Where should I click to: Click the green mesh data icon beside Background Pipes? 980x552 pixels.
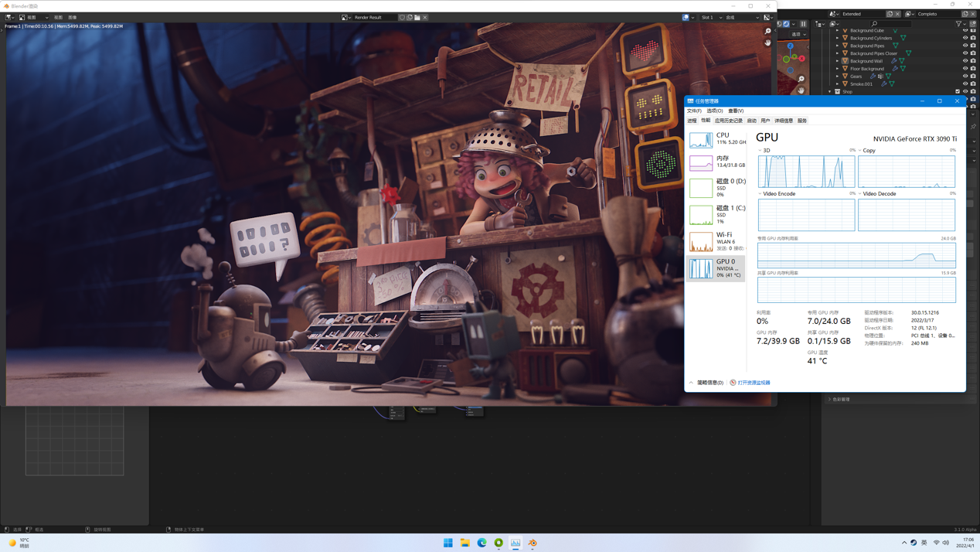click(x=896, y=46)
